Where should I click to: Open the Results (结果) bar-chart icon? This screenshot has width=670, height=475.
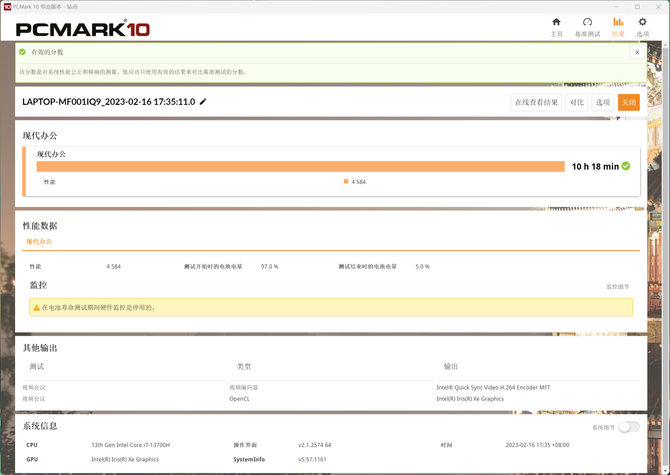[x=618, y=22]
